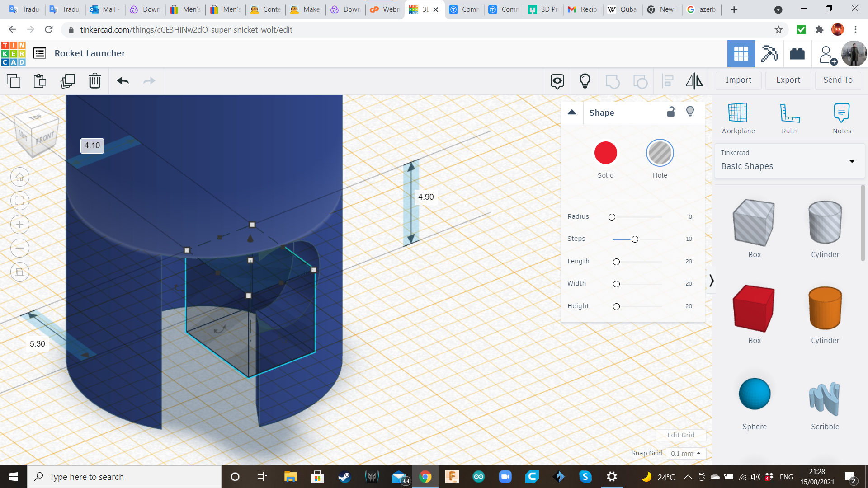868x488 pixels.
Task: Switch the shape to Hole mode
Action: click(x=660, y=153)
